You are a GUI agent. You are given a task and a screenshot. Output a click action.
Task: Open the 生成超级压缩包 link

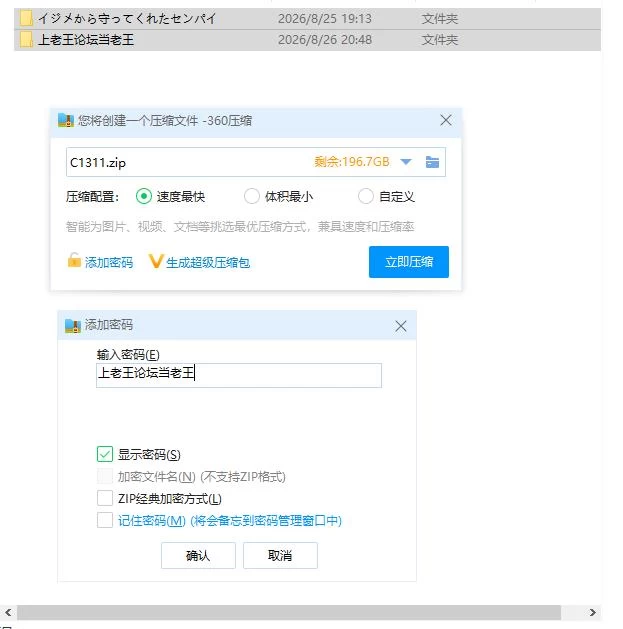point(208,262)
